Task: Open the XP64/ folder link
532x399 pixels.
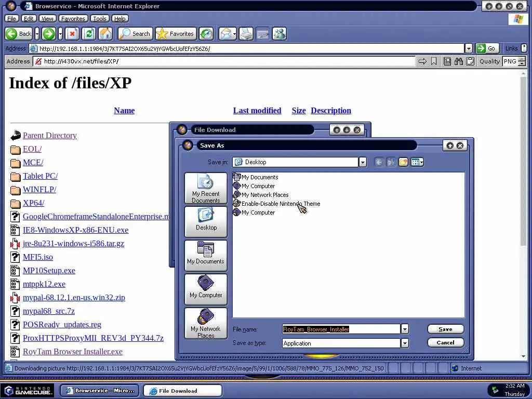Action: pyautogui.click(x=34, y=203)
